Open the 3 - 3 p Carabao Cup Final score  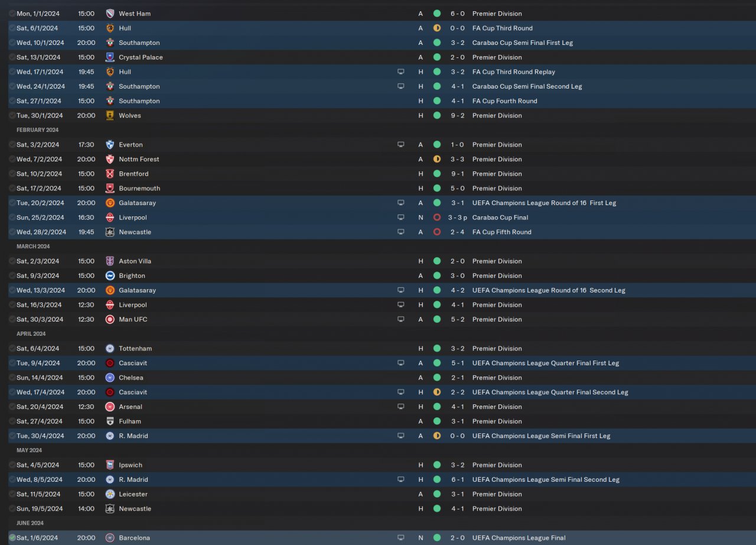pyautogui.click(x=458, y=218)
